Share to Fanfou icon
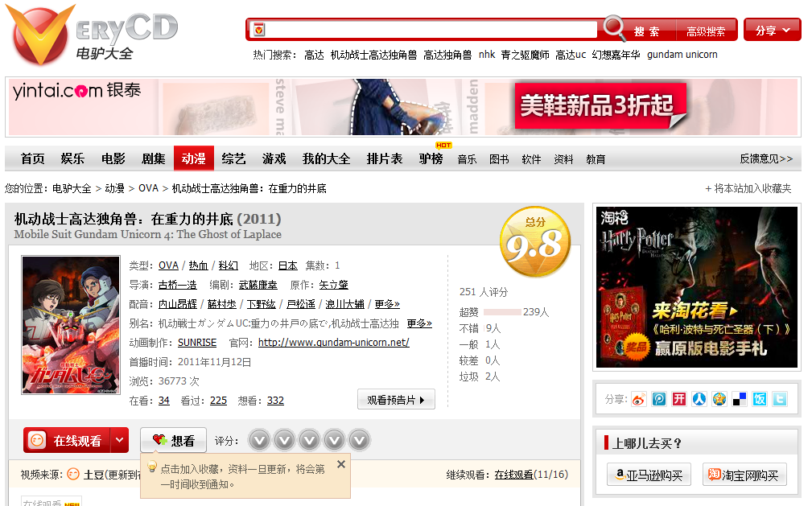 tap(760, 399)
